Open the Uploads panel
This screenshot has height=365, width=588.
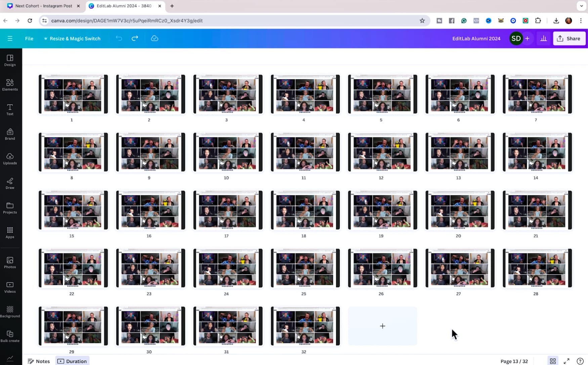(10, 159)
